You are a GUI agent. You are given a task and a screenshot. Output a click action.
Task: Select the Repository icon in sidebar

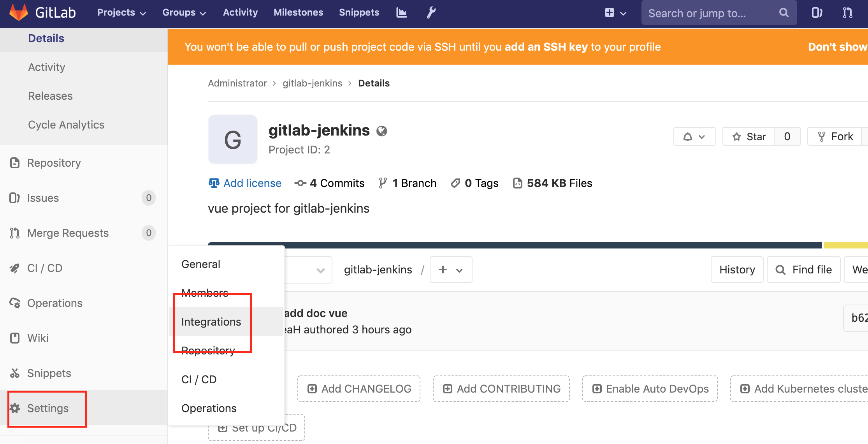[14, 163]
